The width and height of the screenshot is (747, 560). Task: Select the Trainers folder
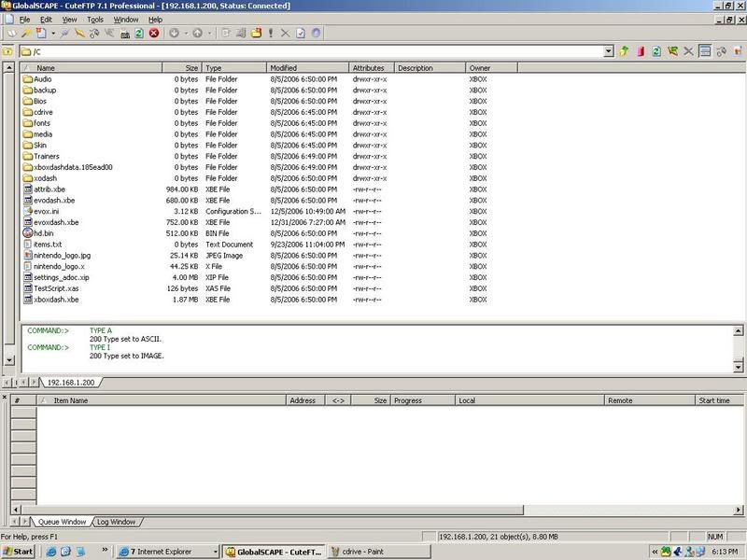(x=46, y=157)
